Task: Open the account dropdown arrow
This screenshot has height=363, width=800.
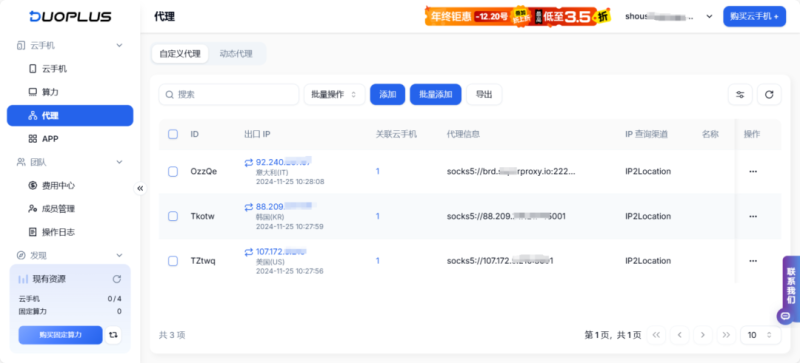Action: 709,16
